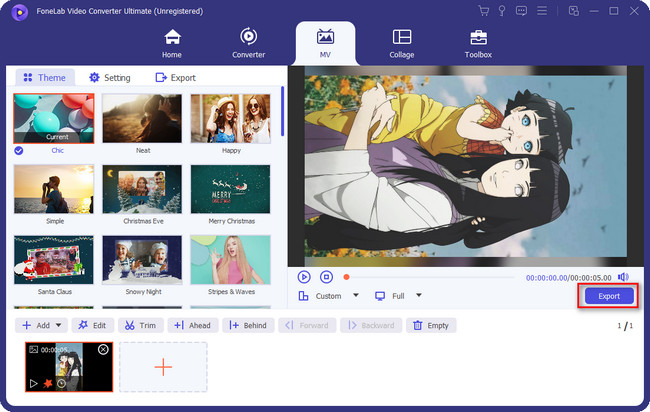
Task: Pick the Santa Claus theme
Action: pyautogui.click(x=54, y=259)
